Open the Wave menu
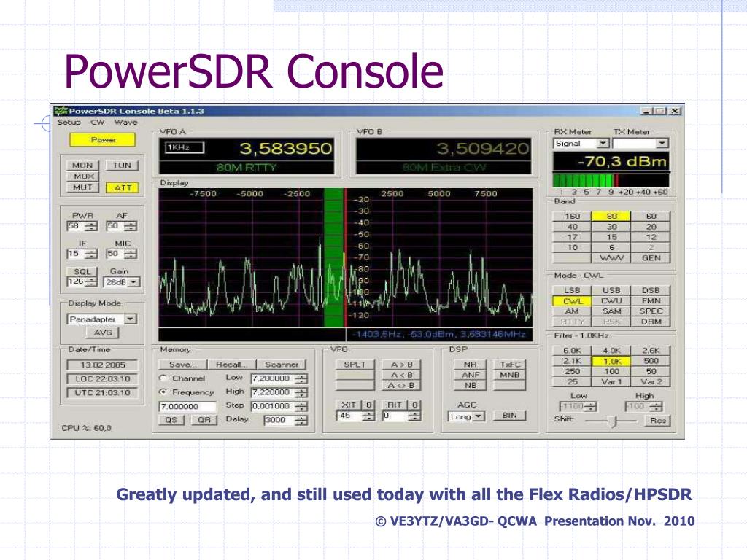Viewport: 747px width, 560px height. (125, 122)
